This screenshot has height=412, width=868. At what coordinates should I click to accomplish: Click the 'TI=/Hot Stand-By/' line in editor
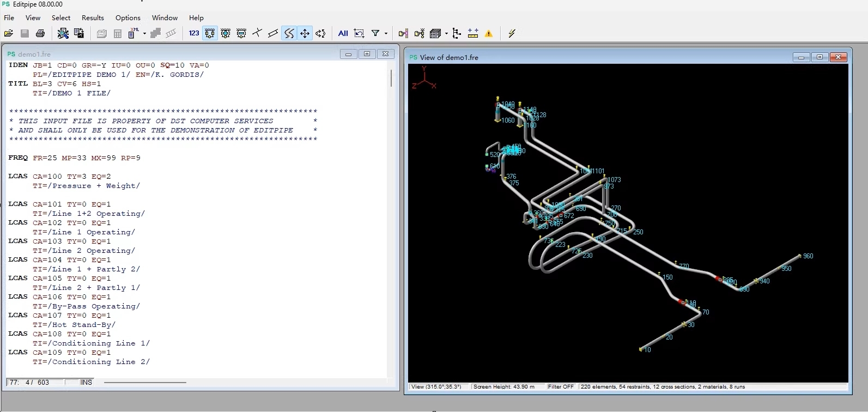(74, 325)
